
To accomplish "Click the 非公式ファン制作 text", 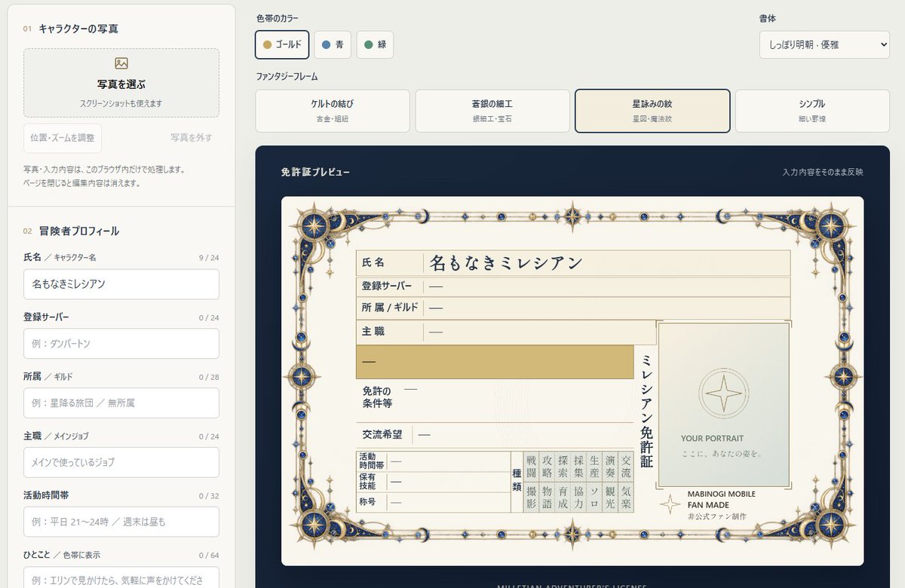I will (716, 516).
